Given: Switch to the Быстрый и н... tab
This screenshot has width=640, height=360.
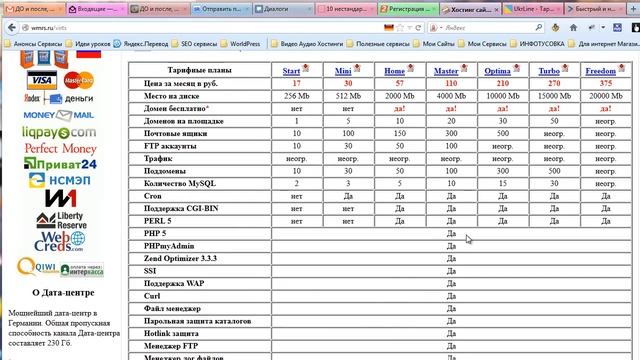Looking at the screenshot, I should (x=595, y=9).
